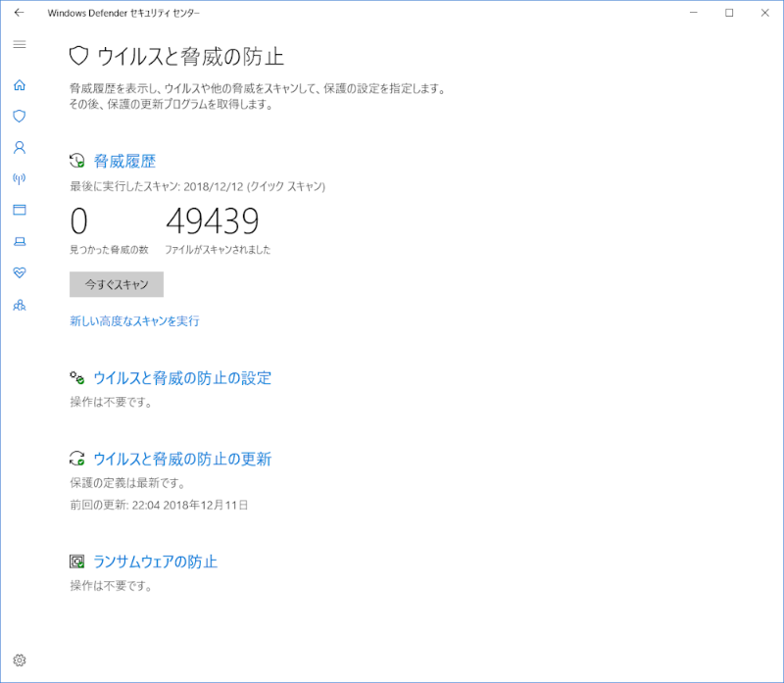Open device performance and health heart icon

19,272
